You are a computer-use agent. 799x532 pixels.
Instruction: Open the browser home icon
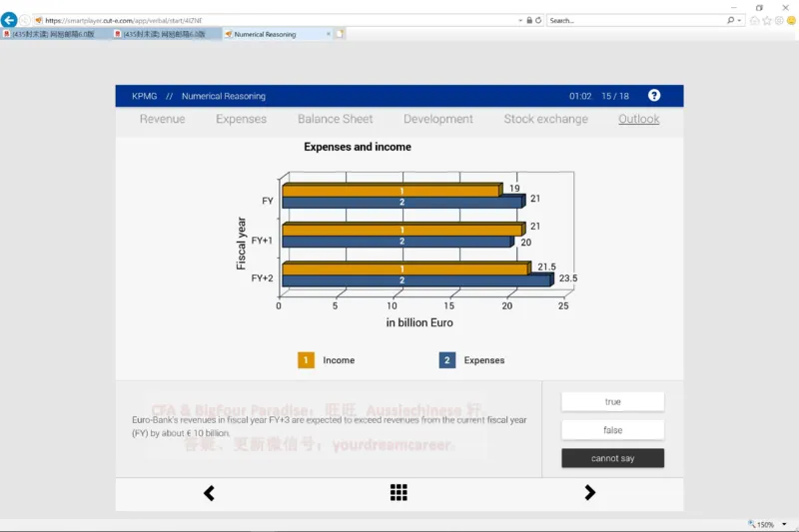(x=754, y=20)
